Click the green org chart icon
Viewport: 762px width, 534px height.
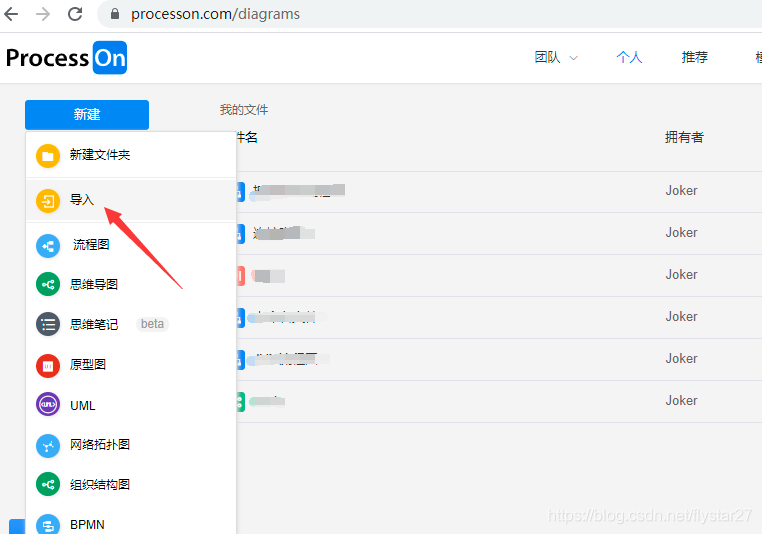48,484
